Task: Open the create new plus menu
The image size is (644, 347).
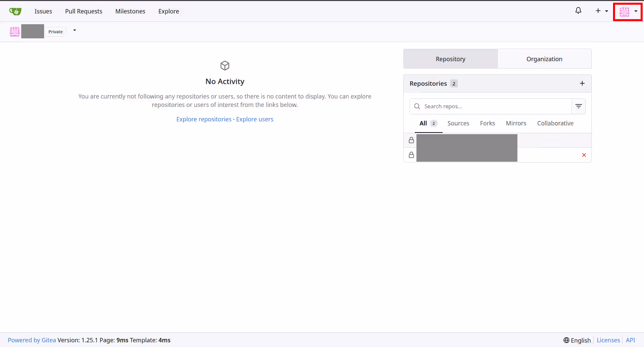Action: [601, 11]
